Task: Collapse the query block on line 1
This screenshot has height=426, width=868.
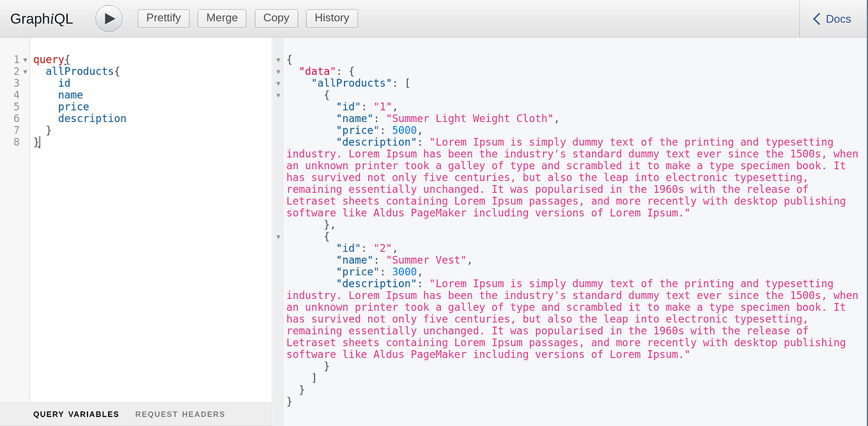Action: [x=26, y=59]
